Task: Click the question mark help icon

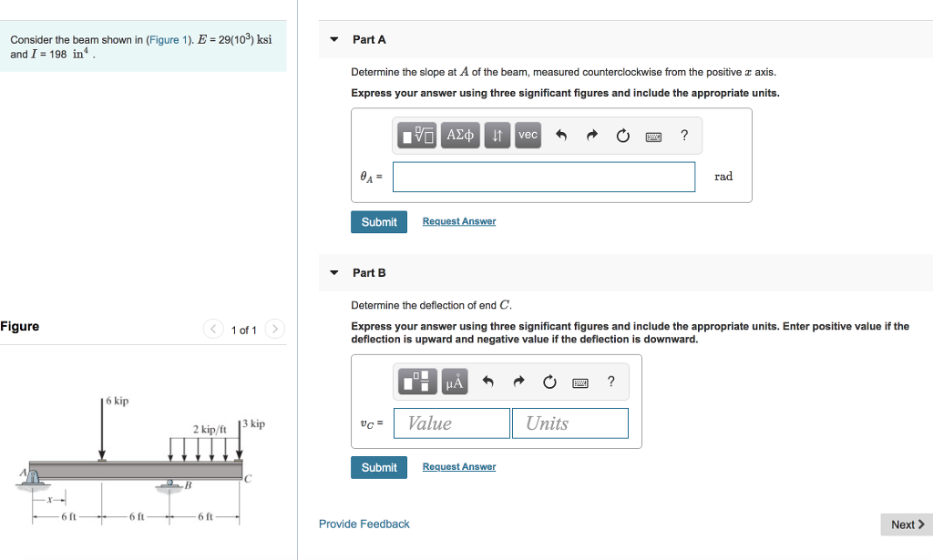Action: 684,135
